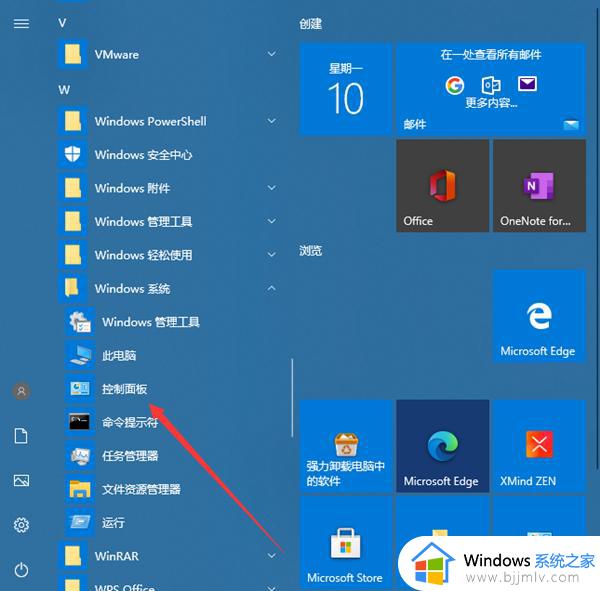This screenshot has width=600, height=591.
Task: Jump to letter V section header
Action: [62, 23]
